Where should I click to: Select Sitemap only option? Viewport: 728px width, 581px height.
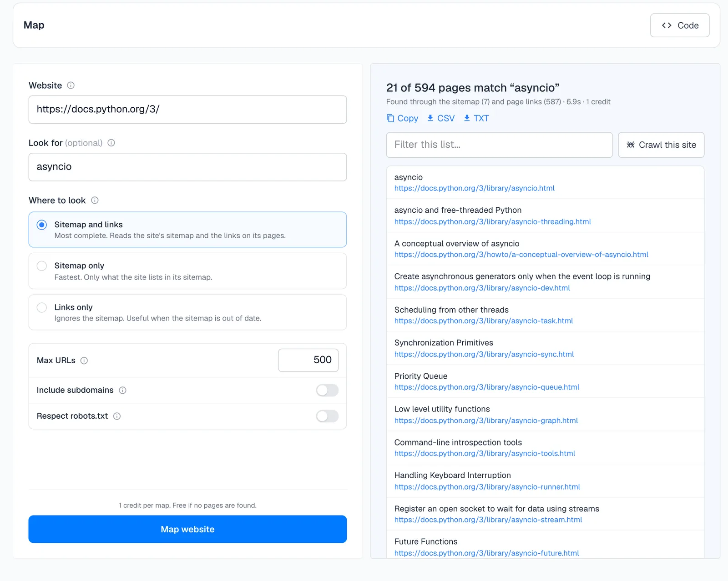point(187,271)
